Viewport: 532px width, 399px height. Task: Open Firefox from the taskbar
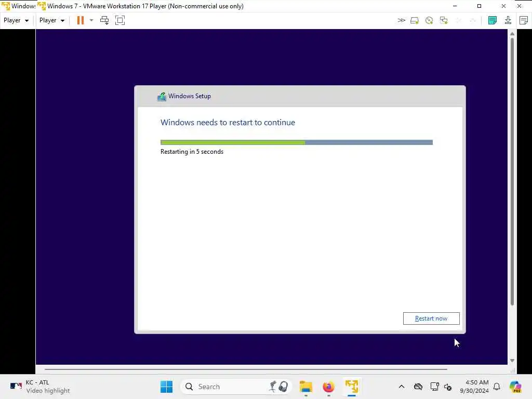pyautogui.click(x=328, y=387)
